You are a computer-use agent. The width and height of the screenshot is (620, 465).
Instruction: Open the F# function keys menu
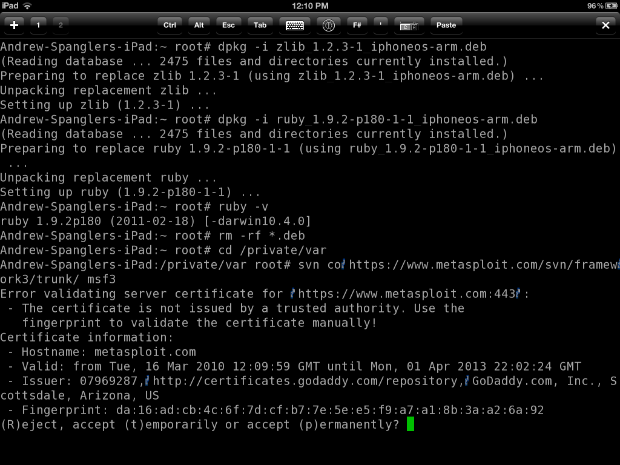tap(358, 24)
